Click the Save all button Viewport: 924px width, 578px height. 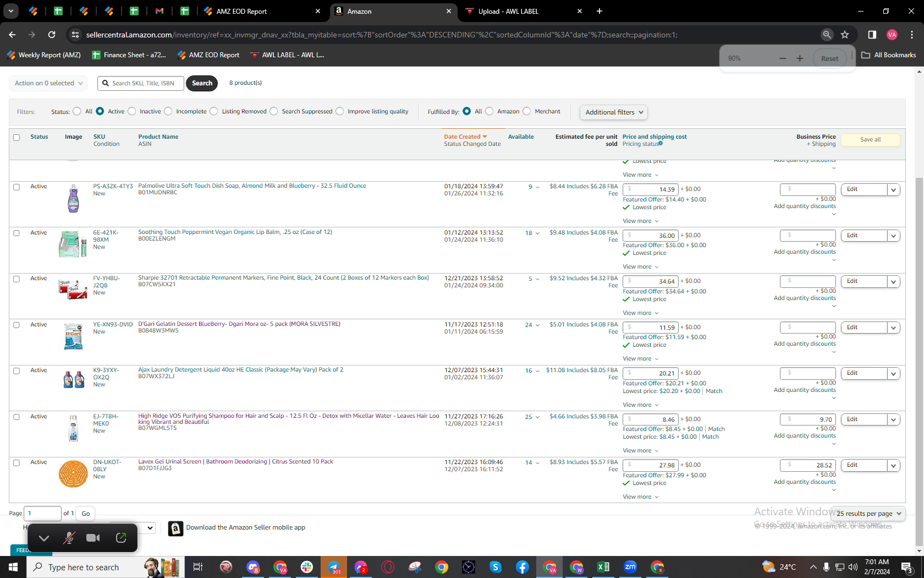pyautogui.click(x=871, y=140)
